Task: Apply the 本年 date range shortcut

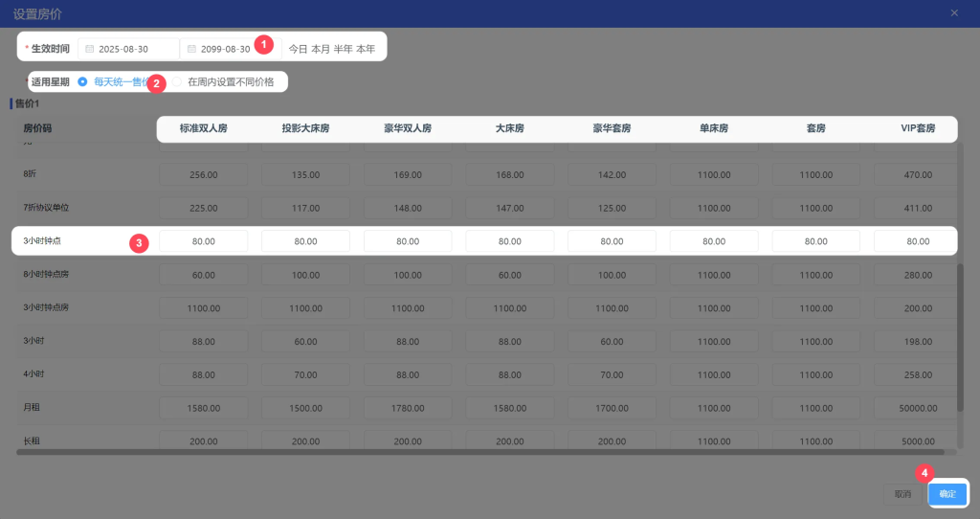Action: (x=366, y=49)
